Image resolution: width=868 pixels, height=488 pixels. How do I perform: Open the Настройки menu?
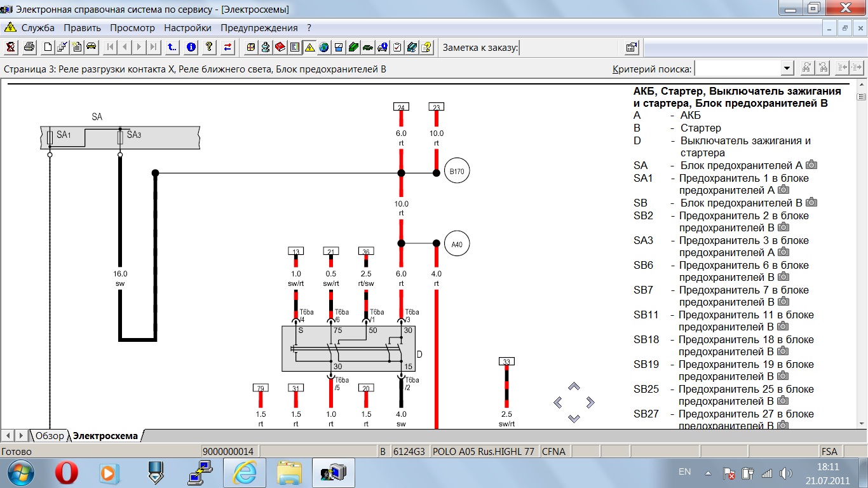[187, 28]
